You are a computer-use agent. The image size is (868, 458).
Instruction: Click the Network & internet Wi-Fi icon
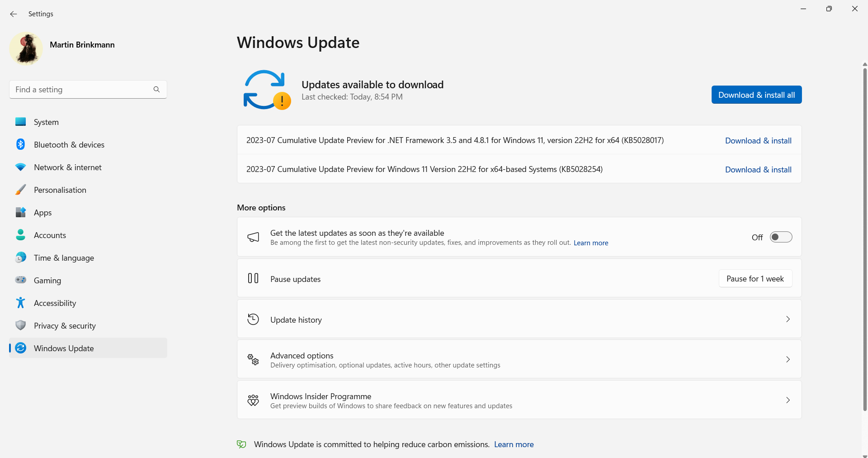coord(20,167)
